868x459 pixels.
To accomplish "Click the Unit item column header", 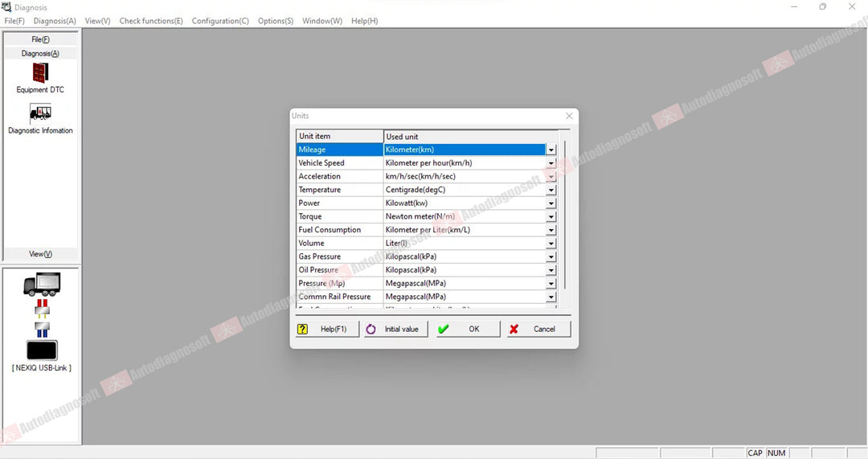I will pos(339,136).
